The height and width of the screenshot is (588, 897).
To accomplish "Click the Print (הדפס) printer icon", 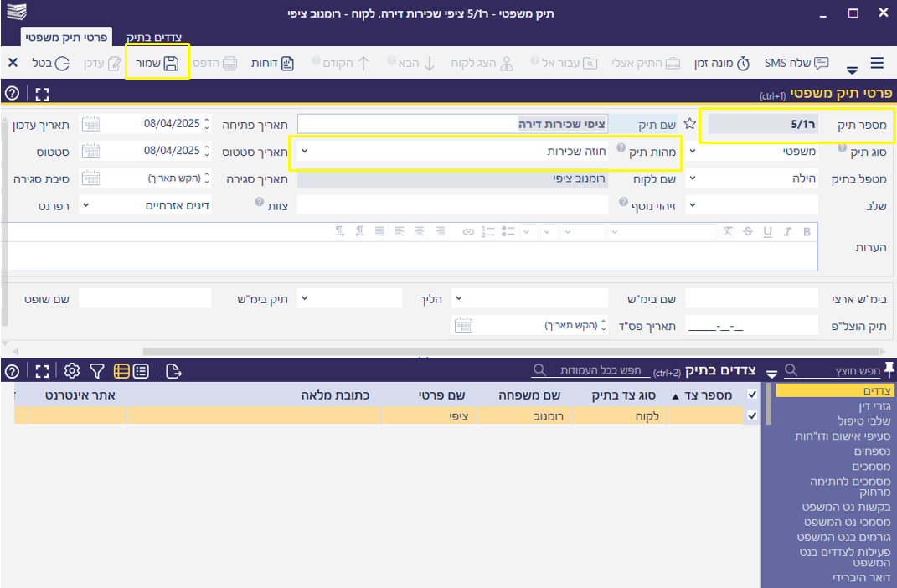I will pos(229,63).
